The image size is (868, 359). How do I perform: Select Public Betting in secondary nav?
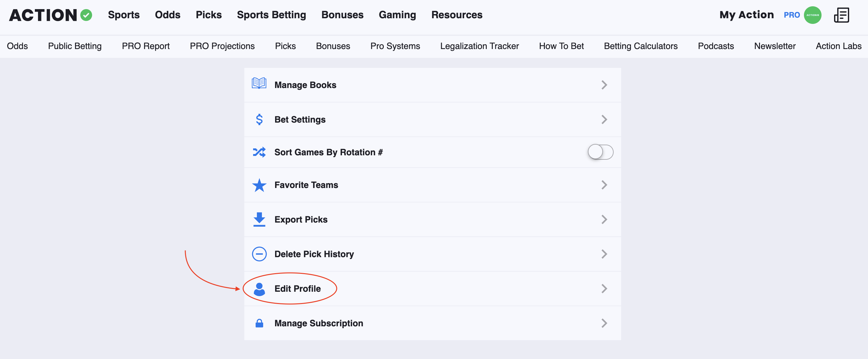point(75,46)
